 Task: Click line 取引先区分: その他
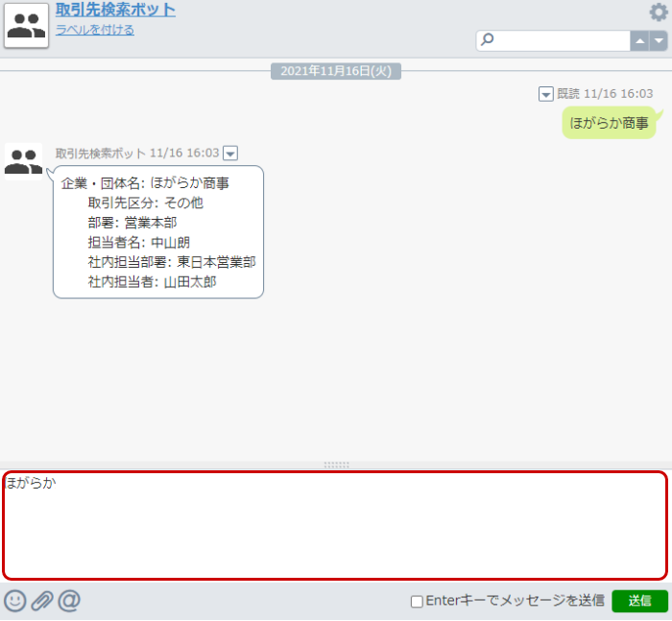pos(145,203)
